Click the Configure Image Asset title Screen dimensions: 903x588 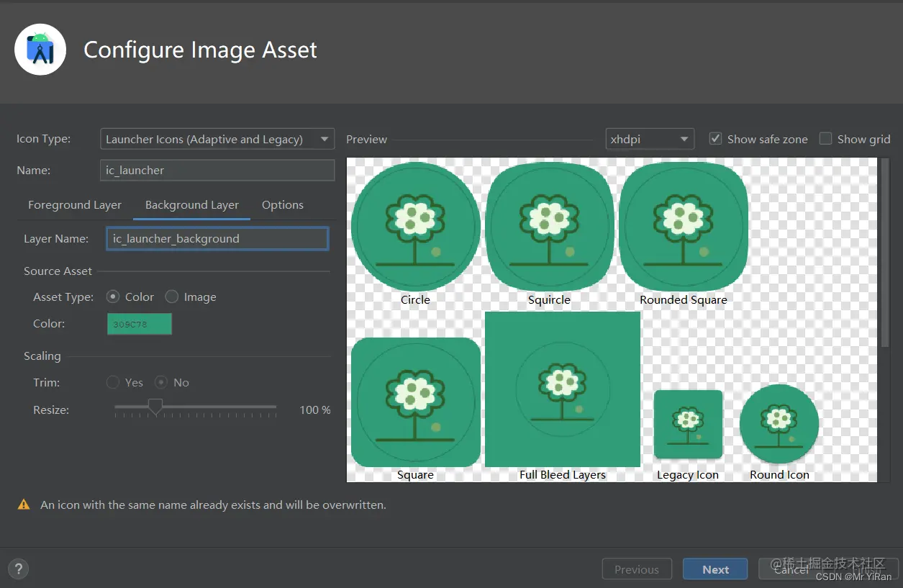(200, 50)
